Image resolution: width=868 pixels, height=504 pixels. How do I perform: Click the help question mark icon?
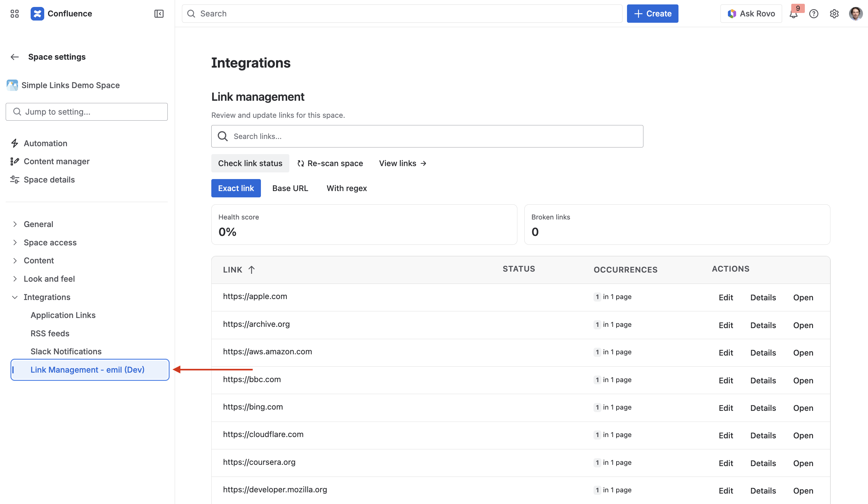click(814, 14)
